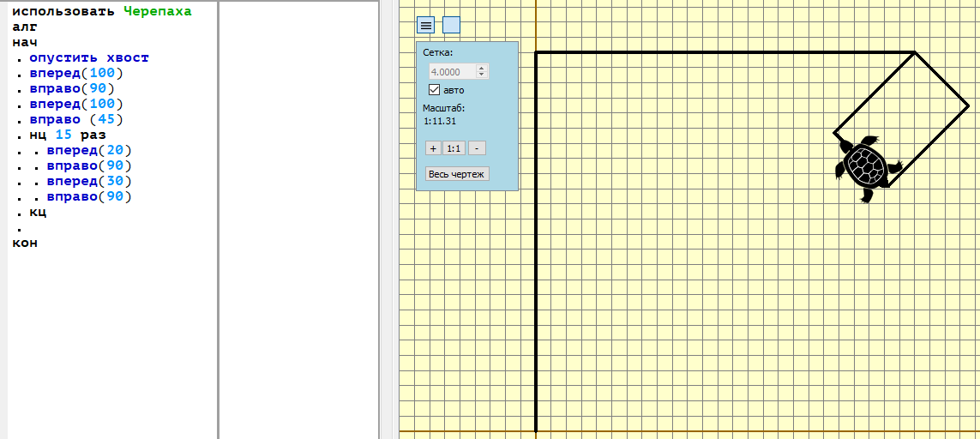Open the hamburger menu icon on the canvas
The image size is (980, 439).
[425, 25]
